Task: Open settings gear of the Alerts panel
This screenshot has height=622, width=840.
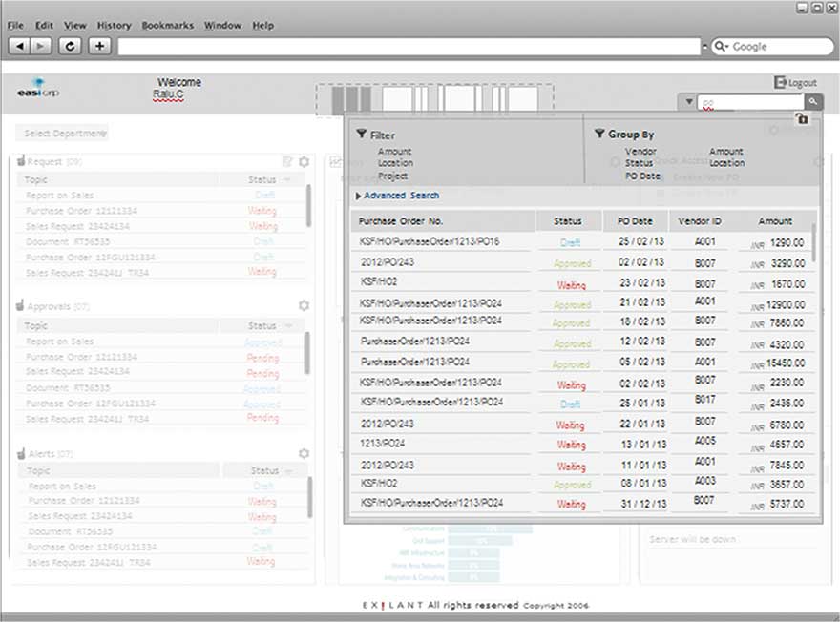Action: pyautogui.click(x=304, y=454)
